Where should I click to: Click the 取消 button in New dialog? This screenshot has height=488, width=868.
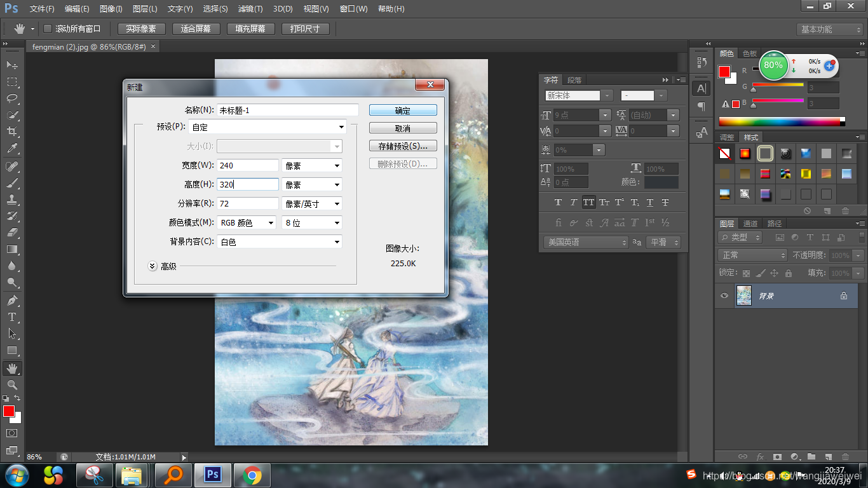(x=403, y=128)
